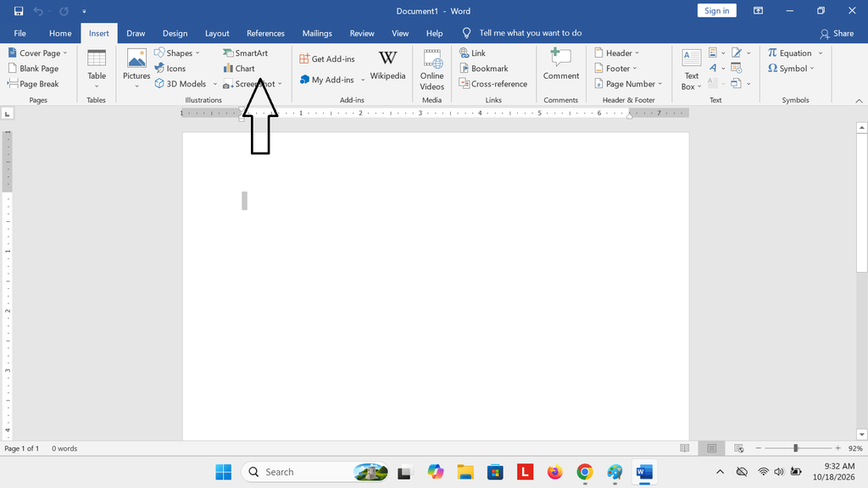The height and width of the screenshot is (488, 868).
Task: Add a new Comment
Action: 561,64
